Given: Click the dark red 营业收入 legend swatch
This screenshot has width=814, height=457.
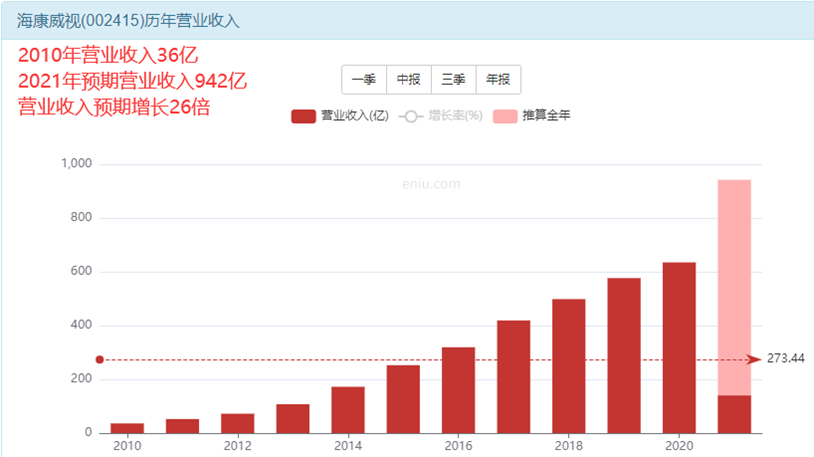Looking at the screenshot, I should pos(304,116).
